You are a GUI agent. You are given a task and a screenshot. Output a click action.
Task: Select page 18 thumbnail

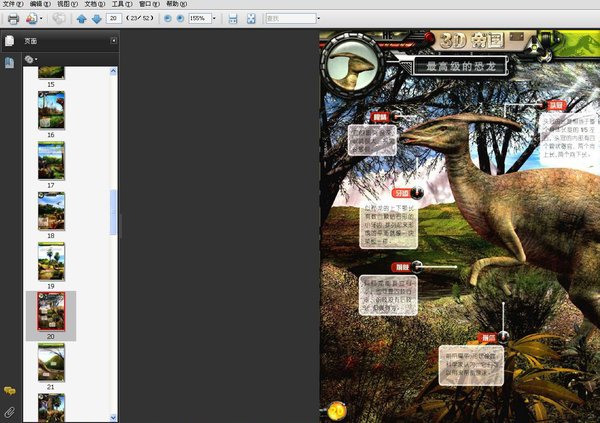click(x=51, y=211)
